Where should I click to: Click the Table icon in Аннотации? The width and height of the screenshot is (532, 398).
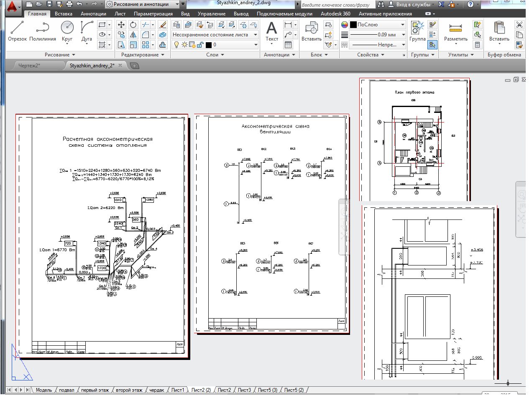tap(288, 45)
